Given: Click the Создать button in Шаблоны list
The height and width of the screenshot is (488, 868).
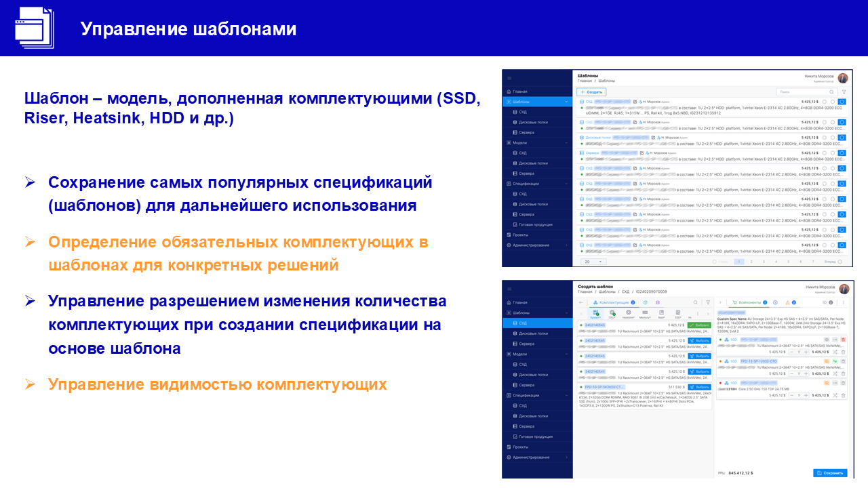Looking at the screenshot, I should [591, 92].
